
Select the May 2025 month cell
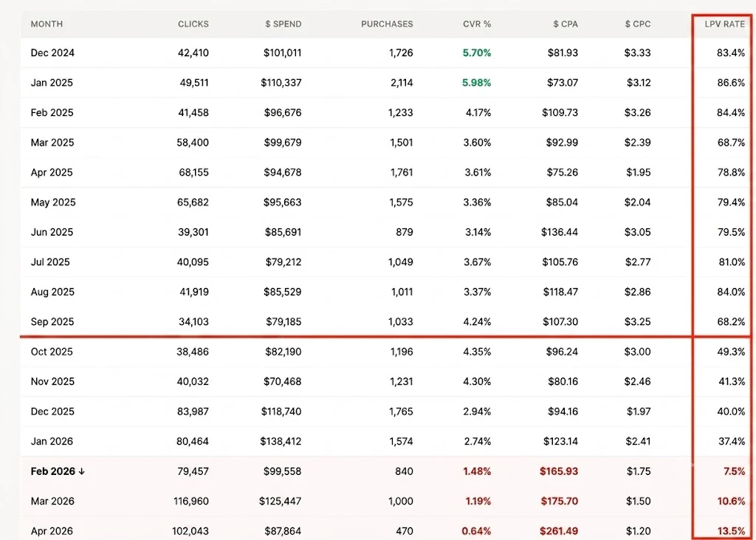(53, 202)
